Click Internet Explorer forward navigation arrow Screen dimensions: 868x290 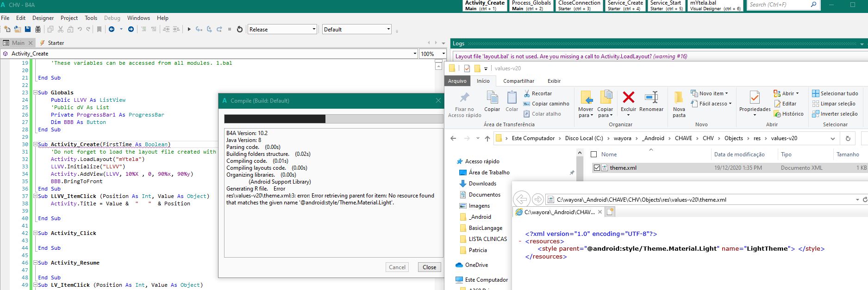click(x=537, y=199)
